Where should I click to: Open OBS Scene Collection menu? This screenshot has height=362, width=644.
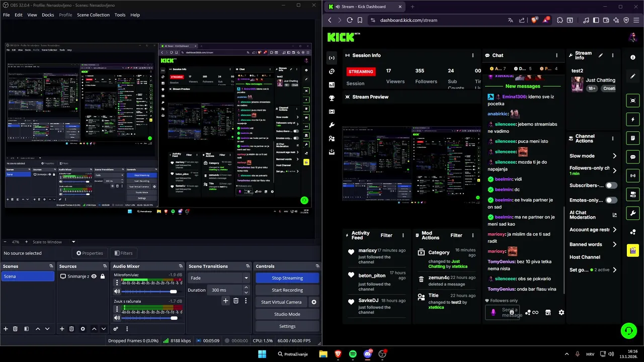pos(93,15)
